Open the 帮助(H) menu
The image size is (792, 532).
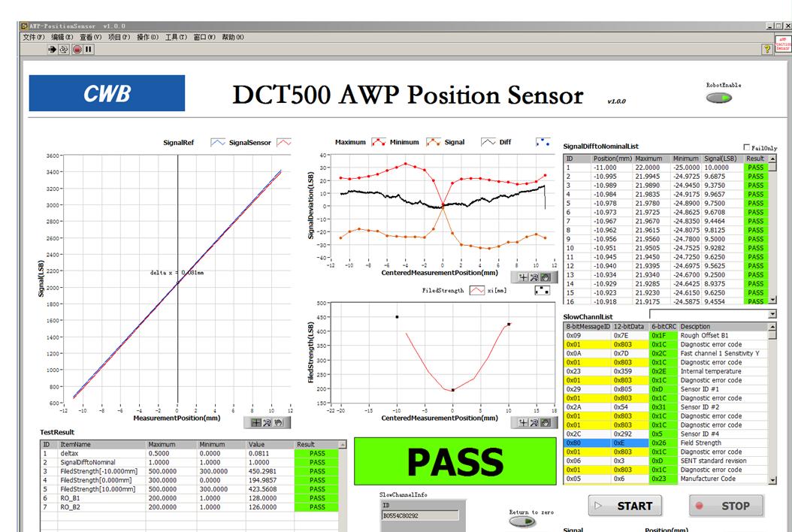tap(233, 38)
